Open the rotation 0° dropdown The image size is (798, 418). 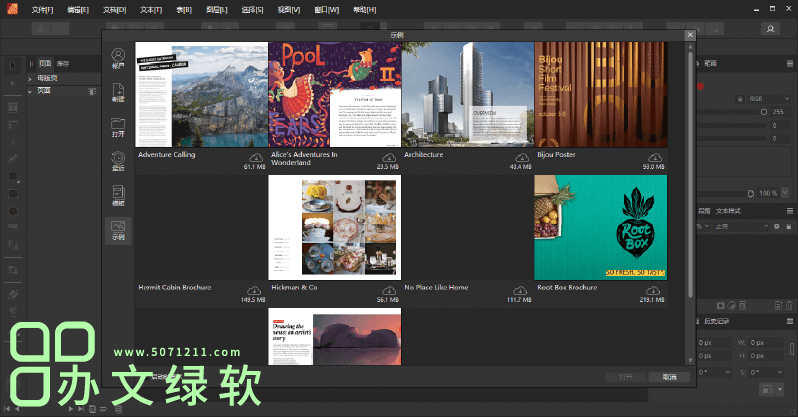(x=728, y=372)
